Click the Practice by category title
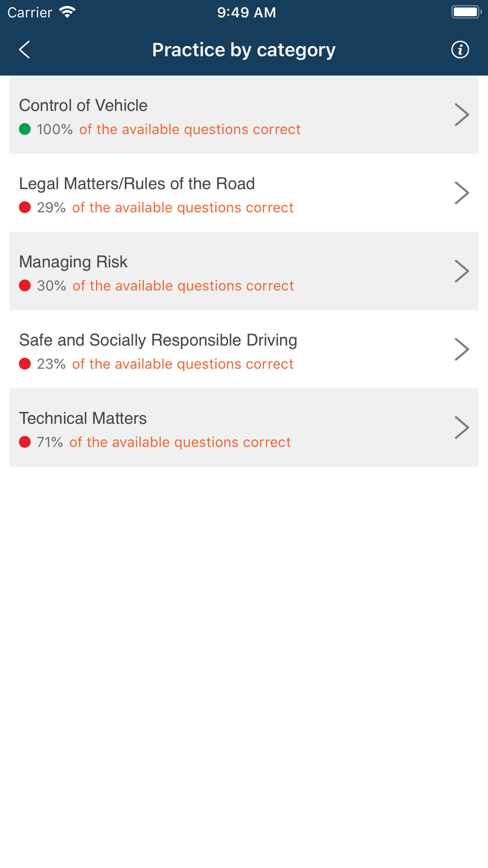488x868 pixels. [x=244, y=50]
